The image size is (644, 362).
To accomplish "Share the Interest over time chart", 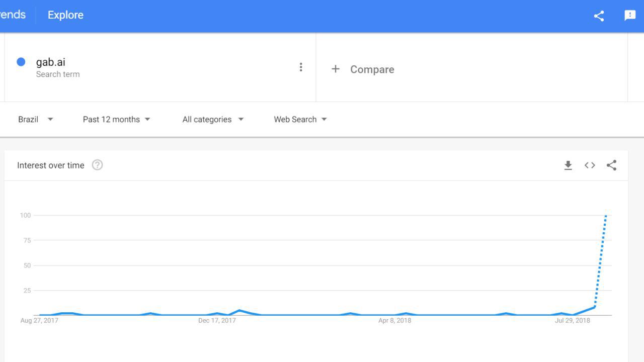I will (611, 165).
